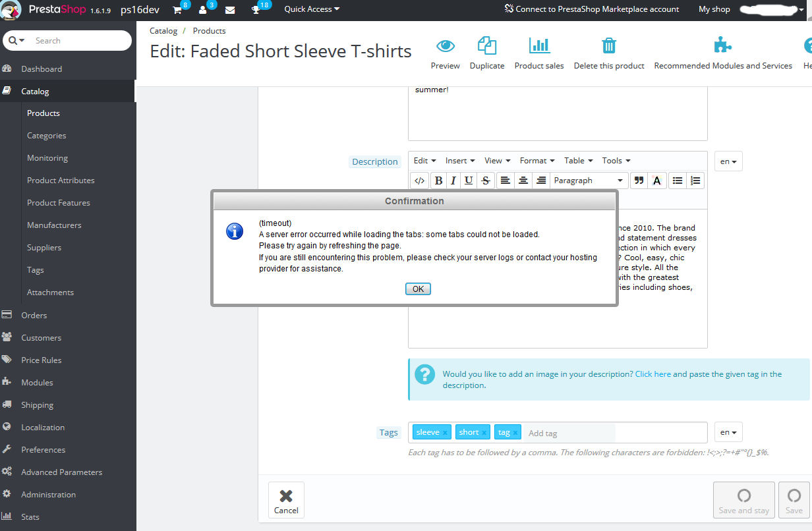
Task: Open the messages envelope icon
Action: pyautogui.click(x=230, y=10)
